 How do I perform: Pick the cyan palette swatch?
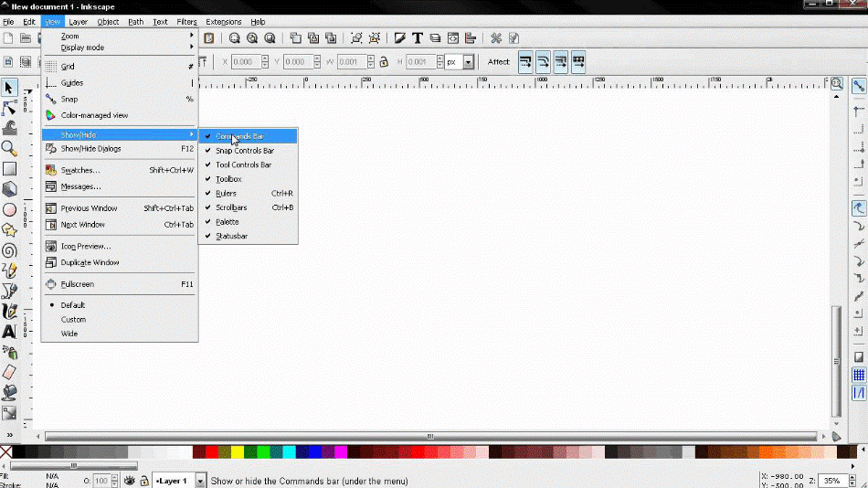coord(289,452)
